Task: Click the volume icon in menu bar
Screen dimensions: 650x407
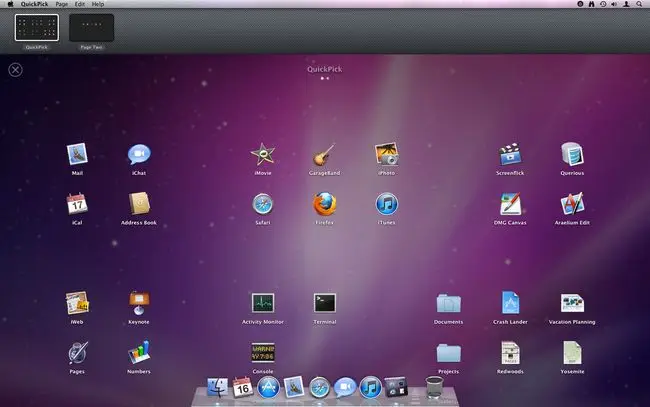Action: coord(614,4)
